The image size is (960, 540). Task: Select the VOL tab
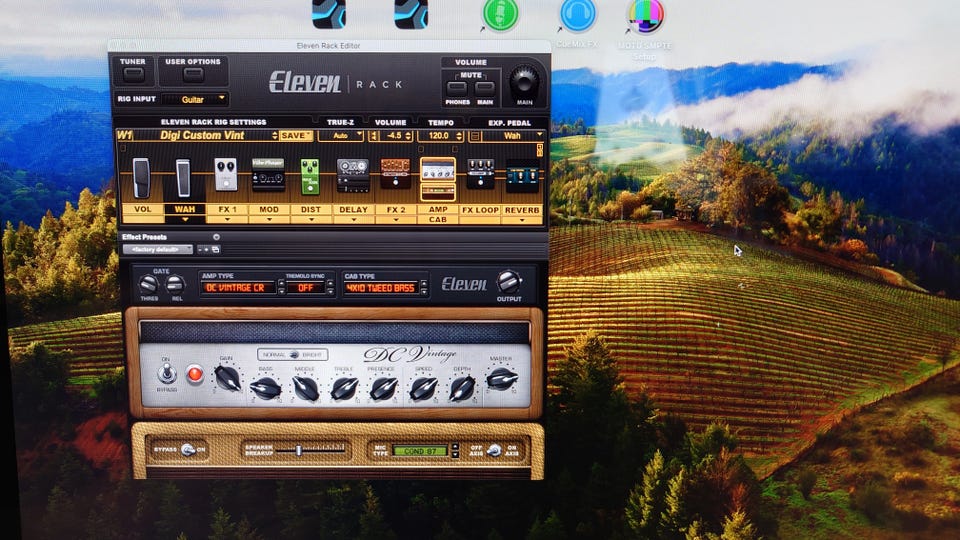click(143, 209)
